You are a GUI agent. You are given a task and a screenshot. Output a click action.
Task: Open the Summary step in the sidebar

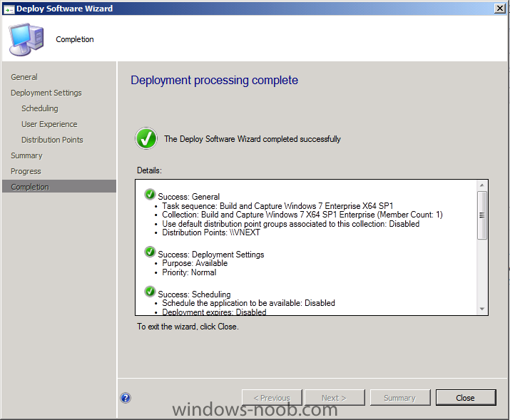tap(26, 155)
